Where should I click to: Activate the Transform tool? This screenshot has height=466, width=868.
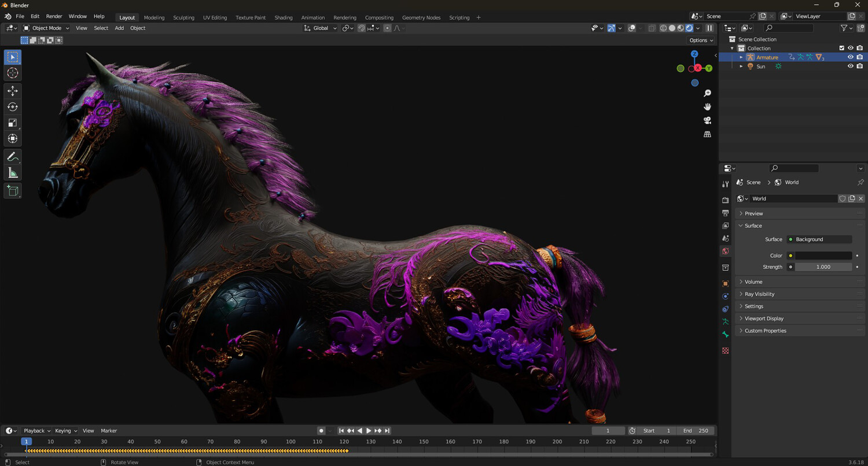click(x=13, y=138)
